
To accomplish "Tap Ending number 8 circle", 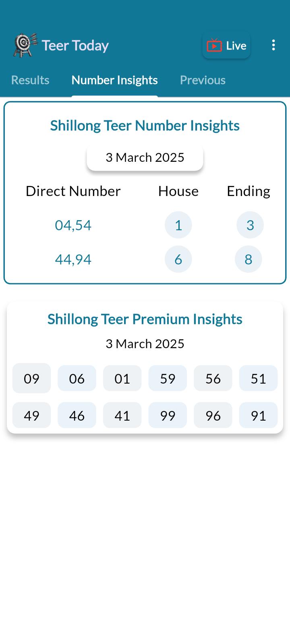I will point(249,259).
